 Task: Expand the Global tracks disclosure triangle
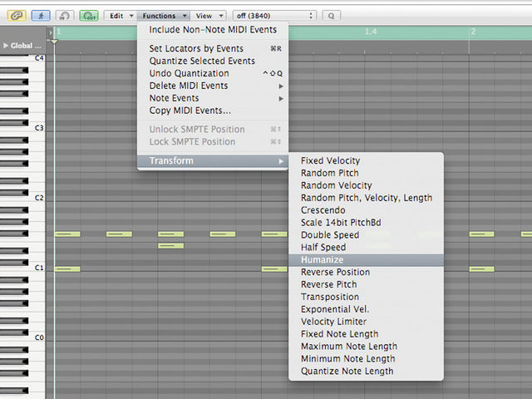coord(6,46)
